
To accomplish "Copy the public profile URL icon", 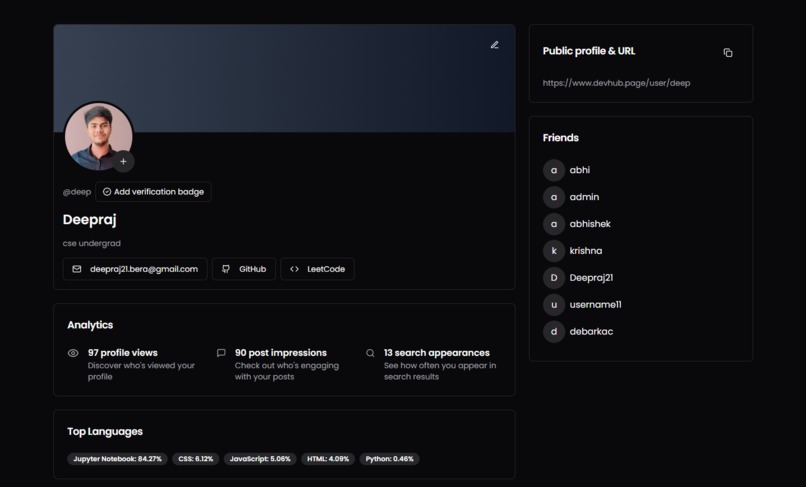I will (727, 52).
